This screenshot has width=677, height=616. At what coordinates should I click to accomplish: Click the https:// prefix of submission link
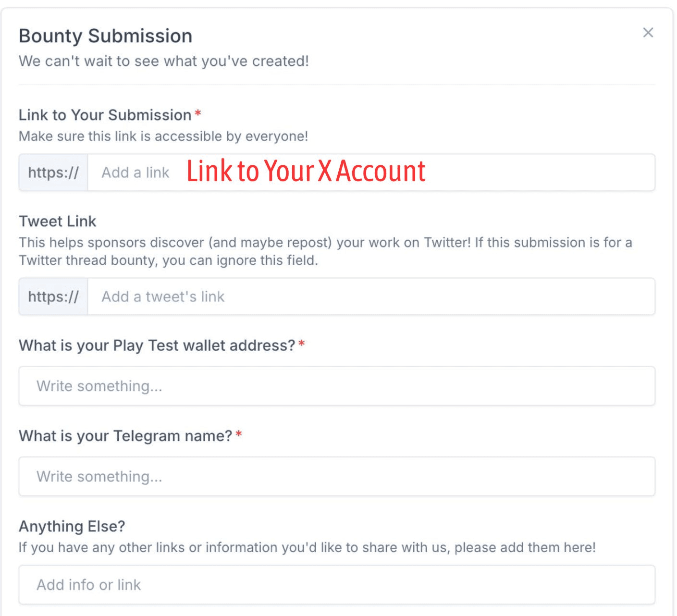pyautogui.click(x=53, y=172)
